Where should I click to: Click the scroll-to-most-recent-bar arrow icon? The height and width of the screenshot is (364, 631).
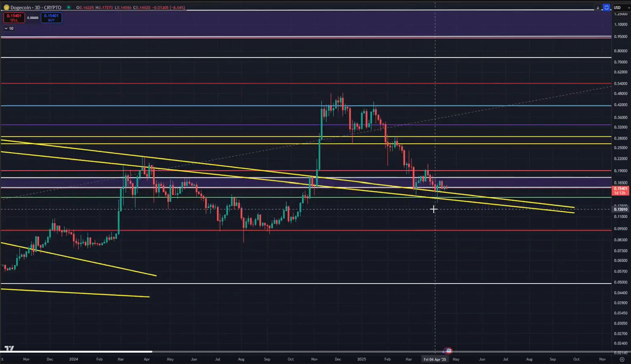[x=598, y=7]
